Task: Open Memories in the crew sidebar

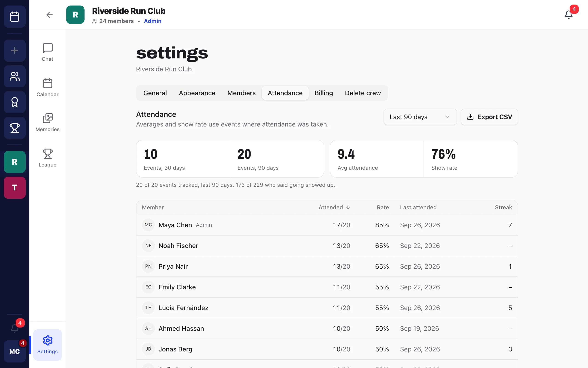Action: [x=47, y=123]
